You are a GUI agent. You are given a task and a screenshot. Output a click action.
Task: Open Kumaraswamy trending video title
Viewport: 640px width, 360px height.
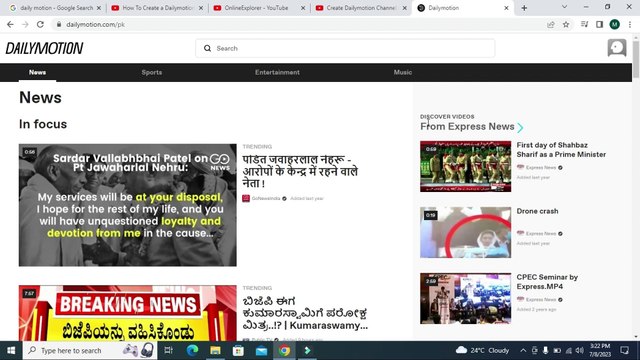[x=305, y=313]
